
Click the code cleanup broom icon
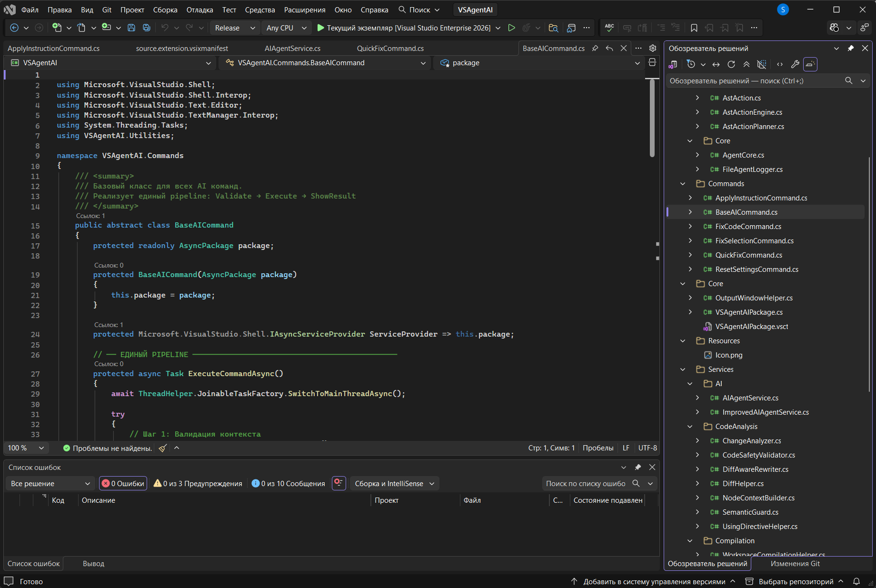click(163, 448)
